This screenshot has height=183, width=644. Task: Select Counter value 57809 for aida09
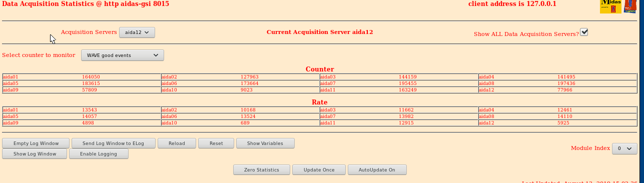pyautogui.click(x=90, y=90)
